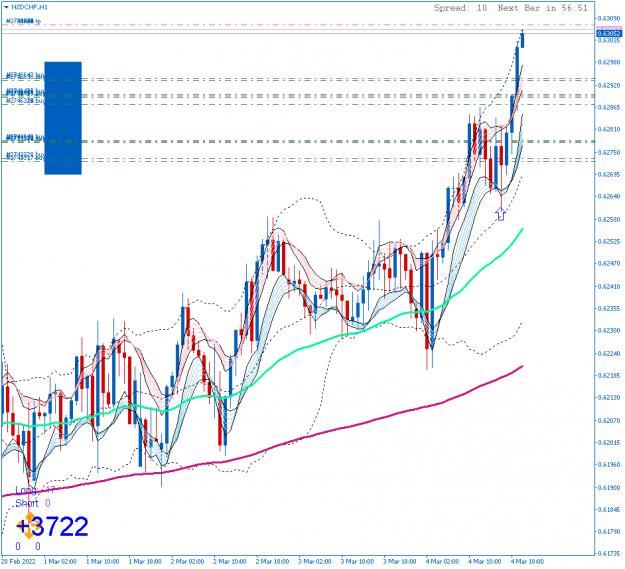Click the 2 Mar 18:00 time label
Screen dimensions: 625x569
tap(272, 562)
